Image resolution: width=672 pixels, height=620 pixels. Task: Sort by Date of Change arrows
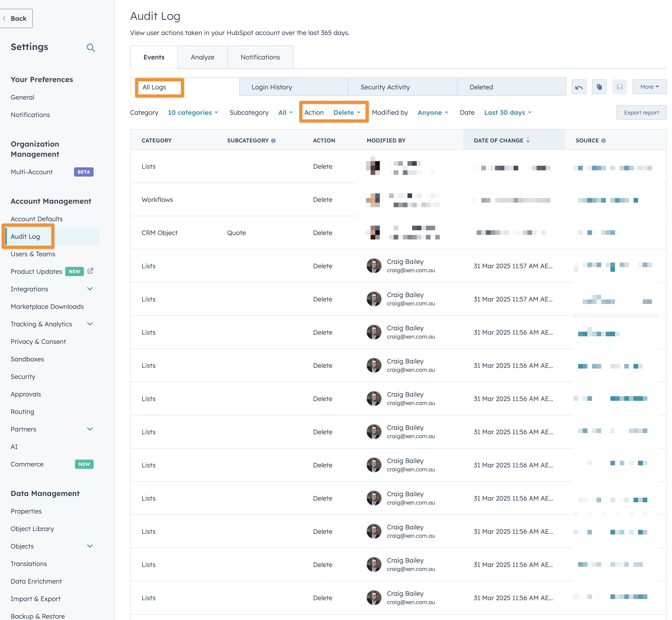pyautogui.click(x=528, y=140)
